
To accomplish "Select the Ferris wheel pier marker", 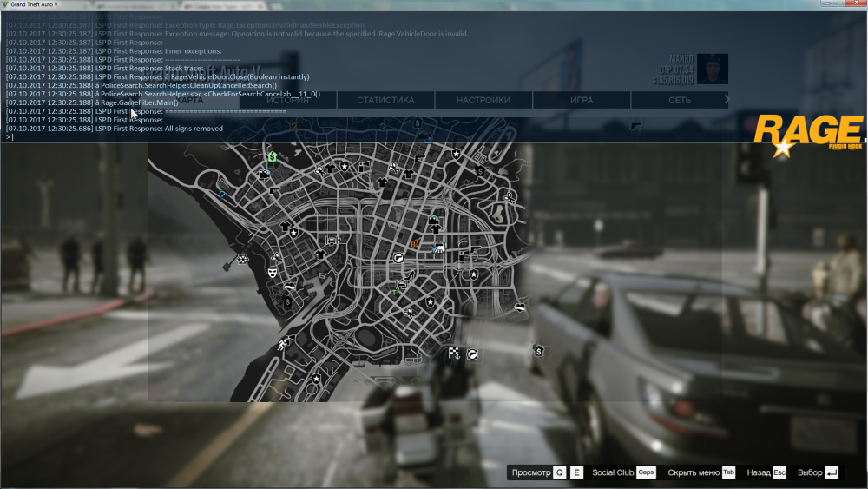I will point(242,259).
